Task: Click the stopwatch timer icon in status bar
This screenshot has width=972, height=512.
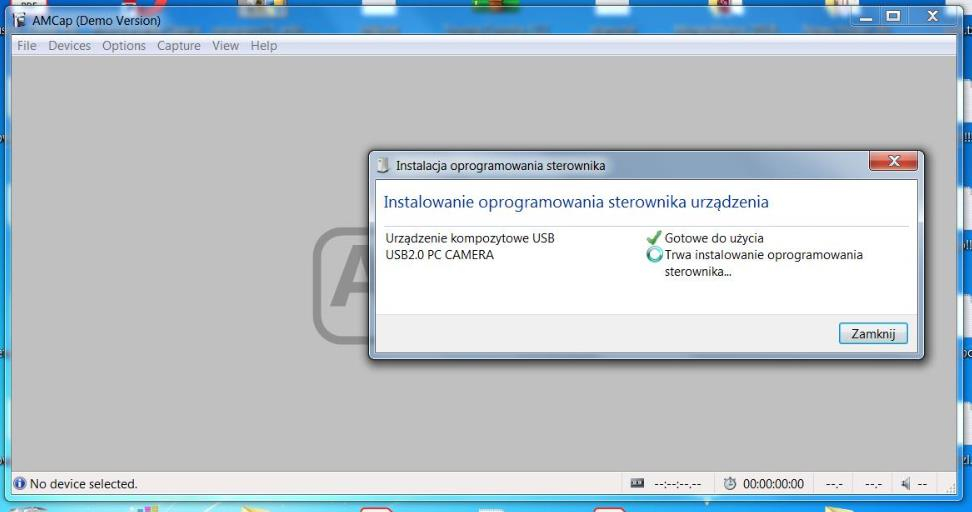Action: coord(730,483)
